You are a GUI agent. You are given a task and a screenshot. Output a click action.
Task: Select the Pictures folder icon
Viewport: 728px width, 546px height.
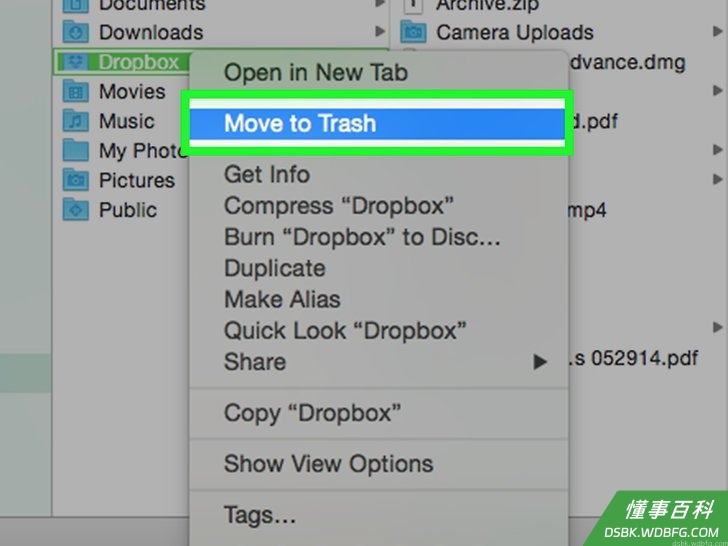75,180
